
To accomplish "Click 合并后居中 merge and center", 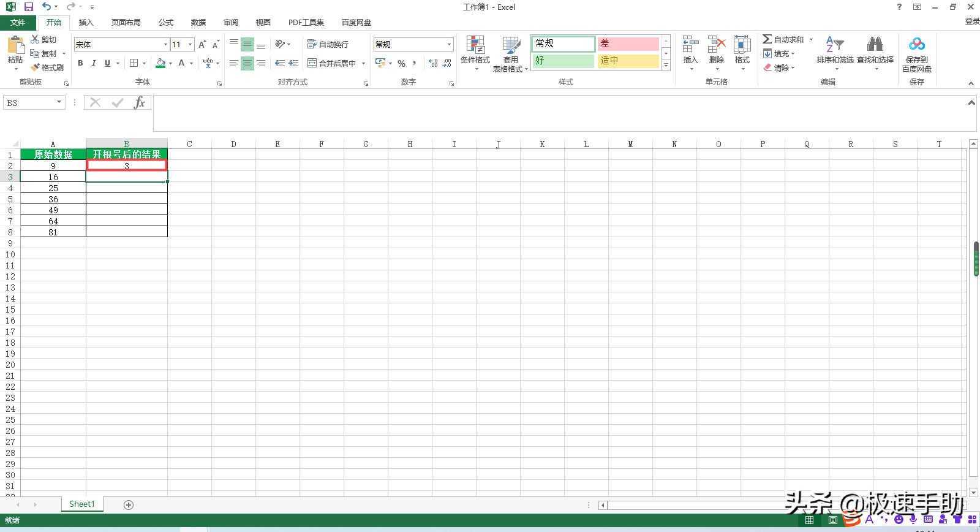I will (x=331, y=63).
